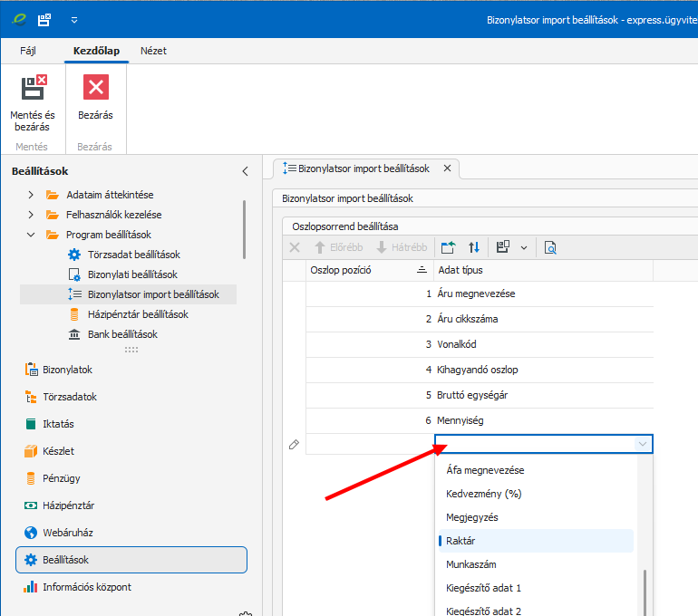
Task: Click the sort arrows toolbar icon
Action: [473, 247]
